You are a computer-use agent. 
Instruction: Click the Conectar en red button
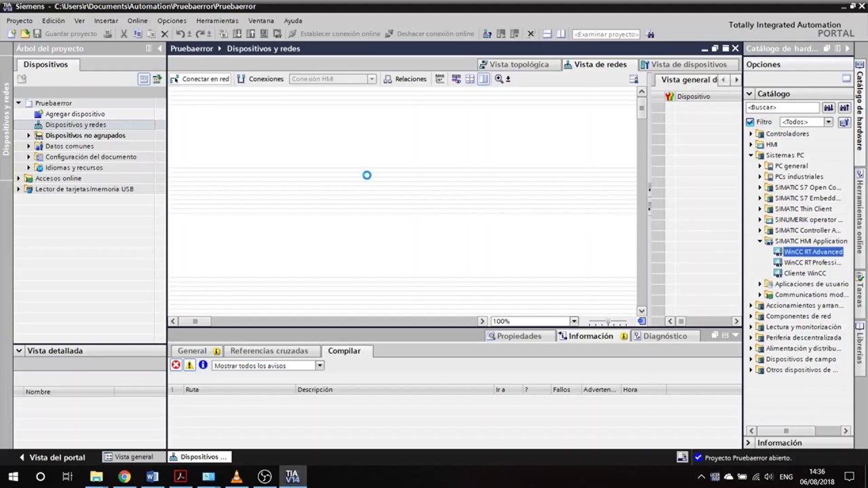coord(200,79)
